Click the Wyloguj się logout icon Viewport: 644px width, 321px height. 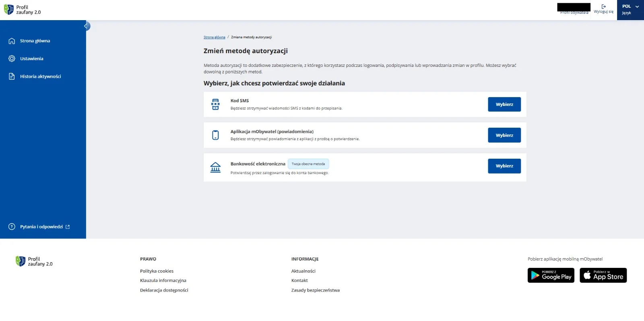pyautogui.click(x=603, y=6)
